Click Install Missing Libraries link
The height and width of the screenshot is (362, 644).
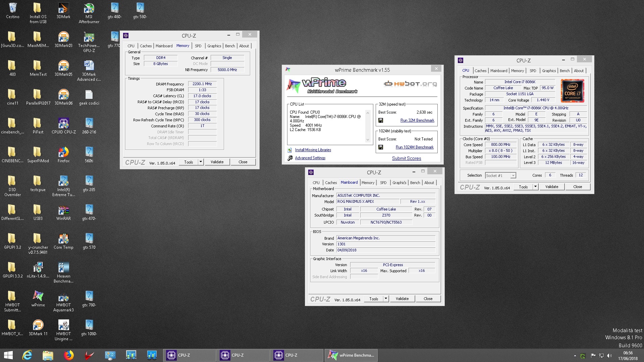point(313,150)
